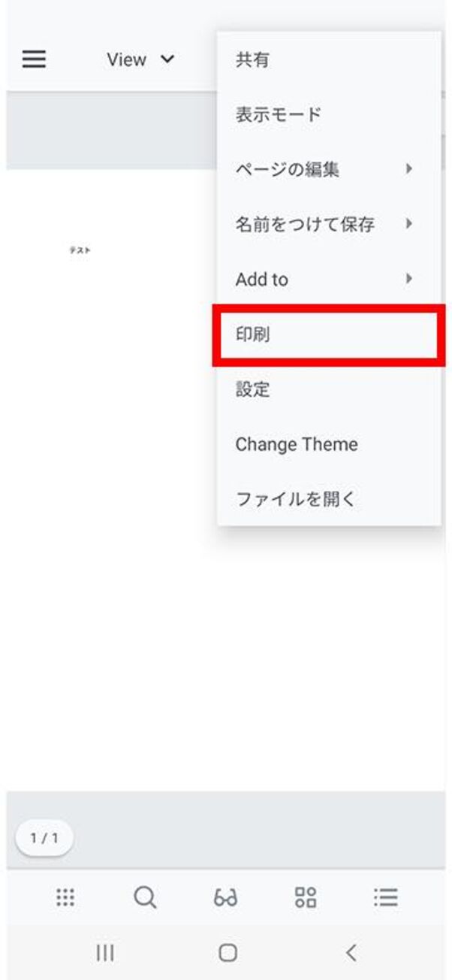Viewport: 452px width, 980px height.
Task: Tap the Android recent apps button
Action: (x=105, y=953)
